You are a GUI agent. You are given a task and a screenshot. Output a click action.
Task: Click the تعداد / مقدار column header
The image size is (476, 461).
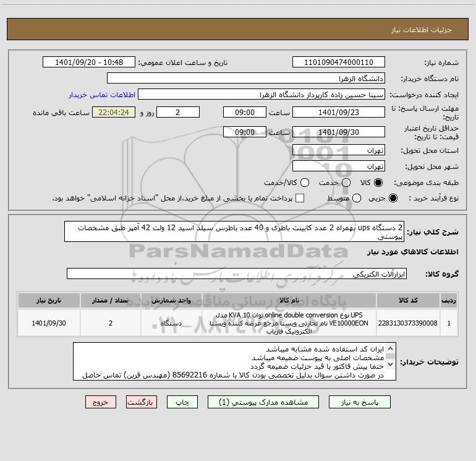point(111,300)
